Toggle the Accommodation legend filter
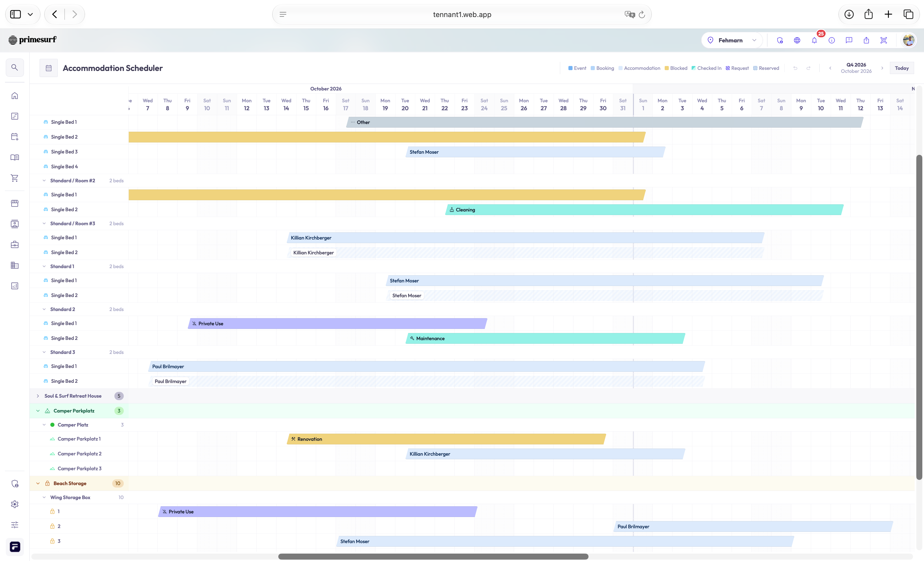This screenshot has height=561, width=924. click(x=639, y=68)
